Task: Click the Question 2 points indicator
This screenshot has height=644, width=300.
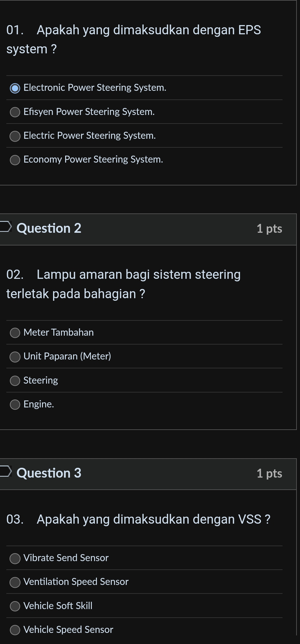Action: point(269,229)
